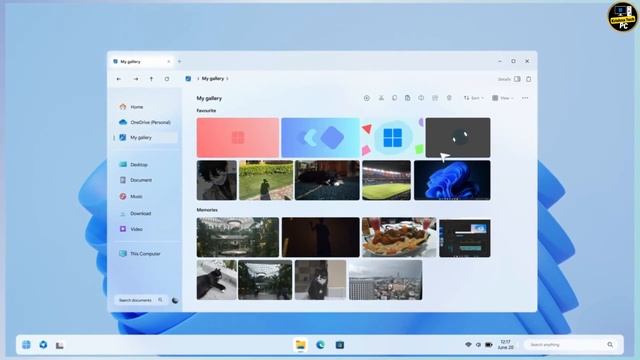This screenshot has height=360, width=640.
Task: Open the View dropdown
Action: (x=503, y=98)
